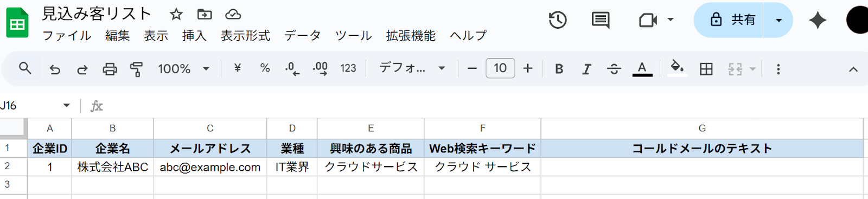
Task: Click the borders grid icon
Action: pos(706,69)
